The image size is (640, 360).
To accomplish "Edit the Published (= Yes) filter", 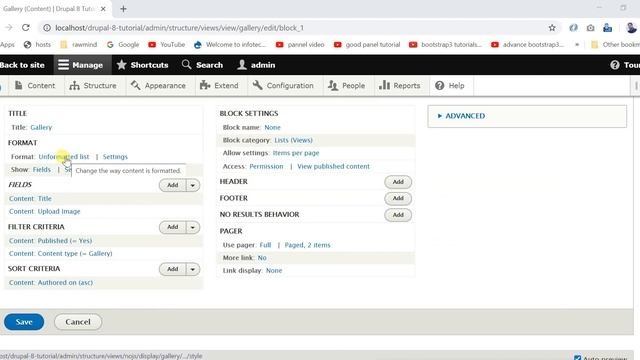I will [51, 241].
